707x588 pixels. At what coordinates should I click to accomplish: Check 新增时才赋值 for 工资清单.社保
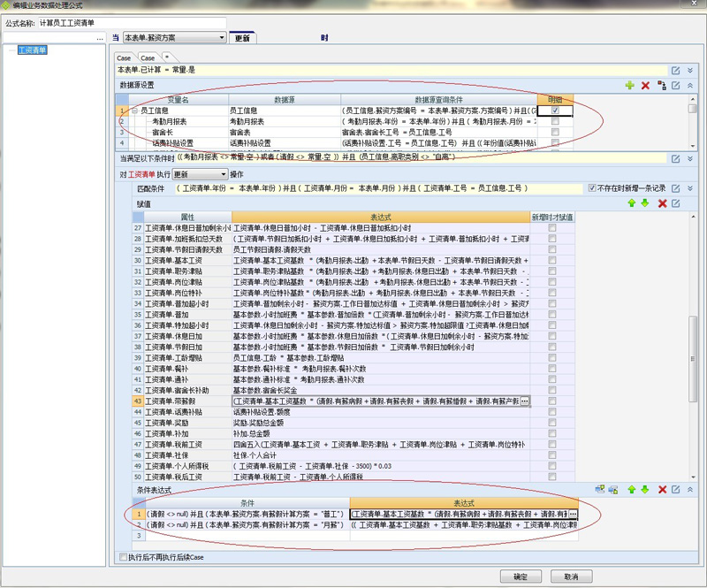click(551, 455)
